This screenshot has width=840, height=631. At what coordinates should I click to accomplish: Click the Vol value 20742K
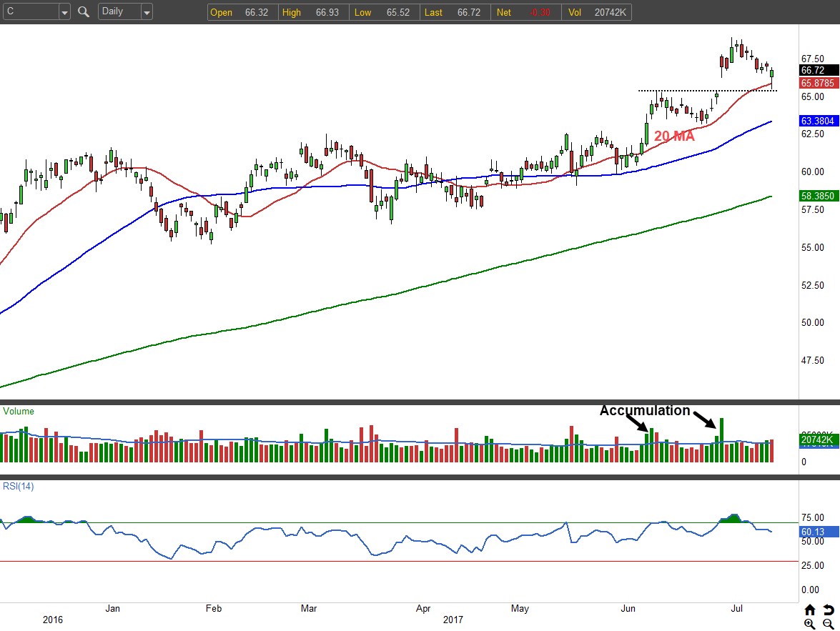click(x=611, y=12)
